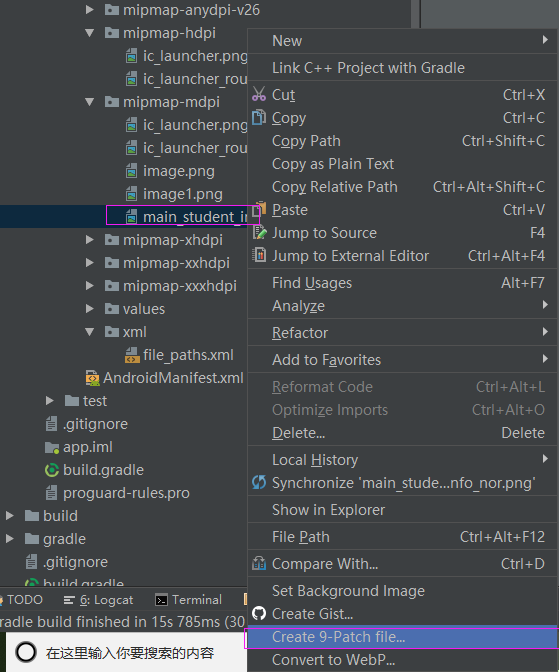
Task: Click the image1.png file icon
Action: point(131,194)
